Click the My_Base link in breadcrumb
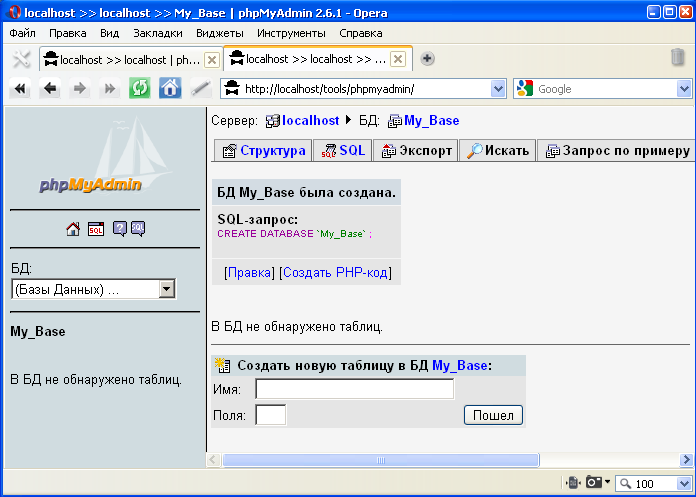This screenshot has height=497, width=696. 431,120
